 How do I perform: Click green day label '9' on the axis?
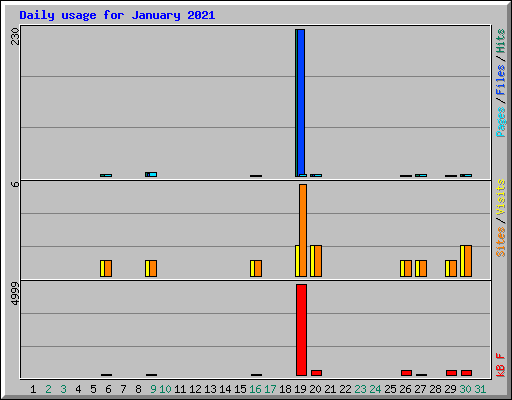[153, 389]
